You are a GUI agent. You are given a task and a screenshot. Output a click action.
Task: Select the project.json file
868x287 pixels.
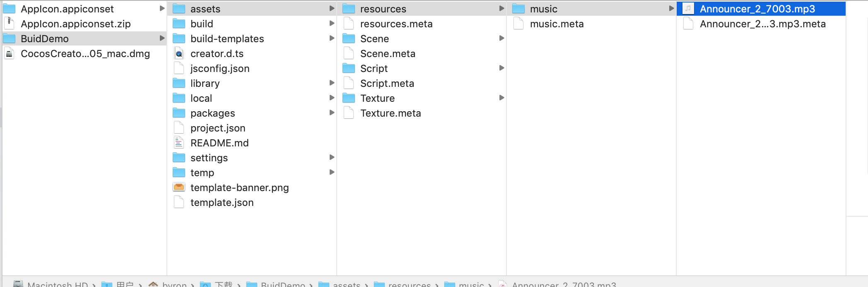coord(218,128)
